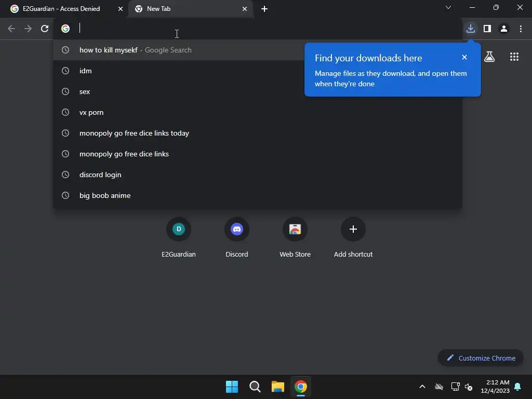Open File Explorer from taskbar

click(277, 387)
